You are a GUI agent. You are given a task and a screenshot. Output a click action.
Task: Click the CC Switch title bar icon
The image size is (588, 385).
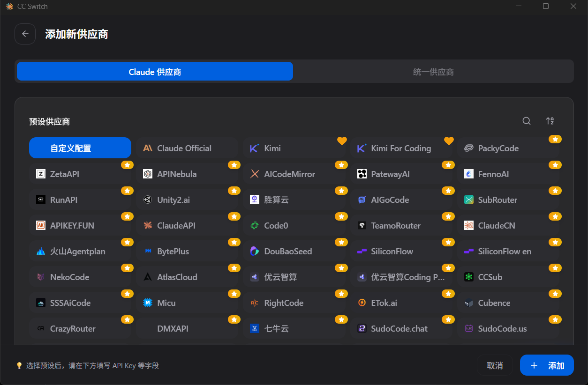[9, 7]
